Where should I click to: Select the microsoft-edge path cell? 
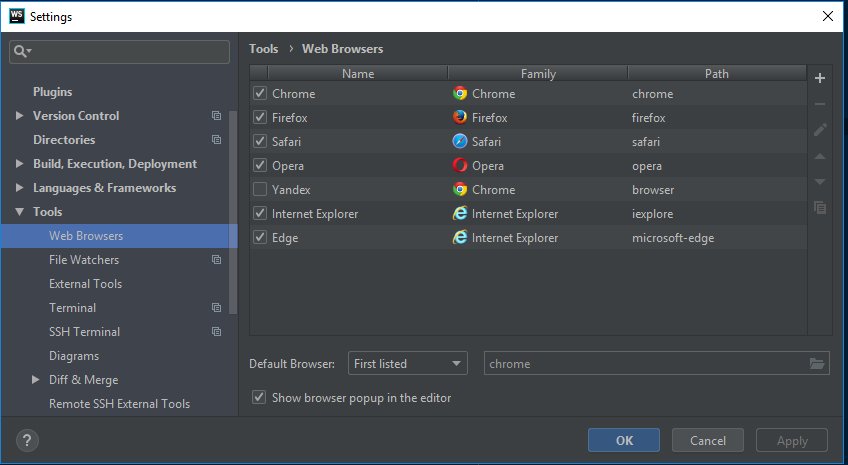tap(717, 237)
